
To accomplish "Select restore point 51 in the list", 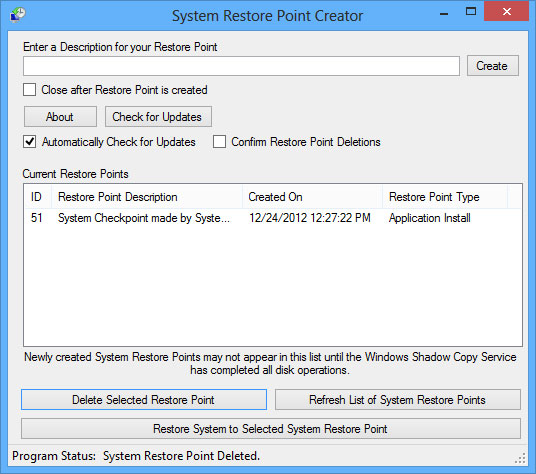I will (x=273, y=218).
